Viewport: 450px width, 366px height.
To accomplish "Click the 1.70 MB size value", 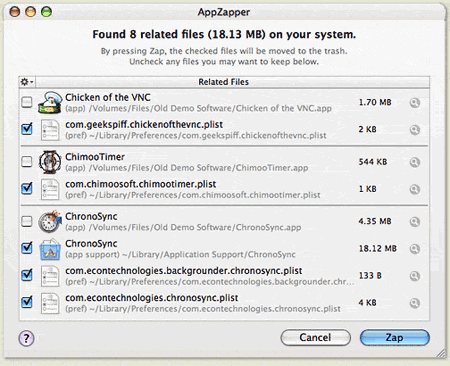I will tap(375, 102).
